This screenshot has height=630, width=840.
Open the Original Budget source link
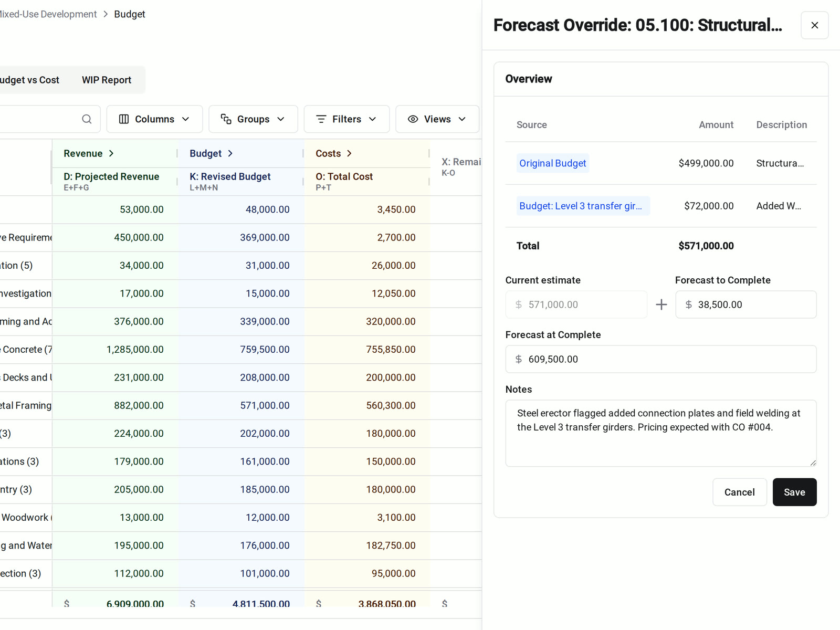coord(552,163)
